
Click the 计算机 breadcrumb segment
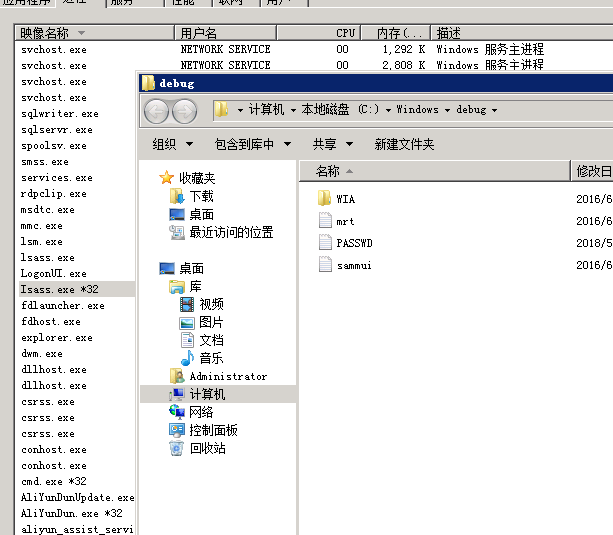coord(267,110)
